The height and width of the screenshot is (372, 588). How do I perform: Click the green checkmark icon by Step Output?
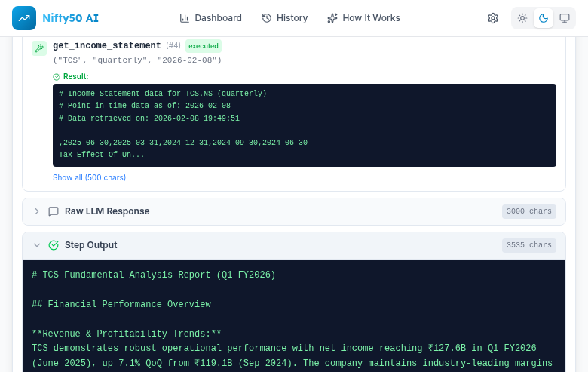[54, 245]
